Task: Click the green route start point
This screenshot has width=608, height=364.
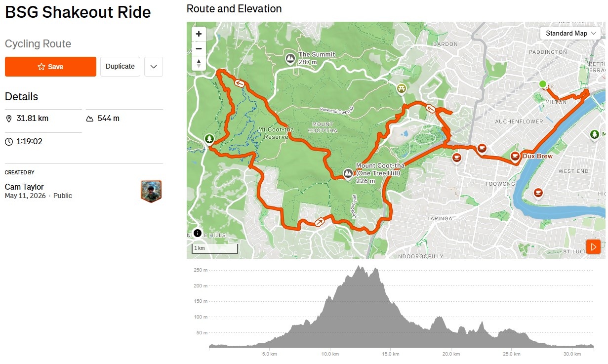Action: pos(542,84)
